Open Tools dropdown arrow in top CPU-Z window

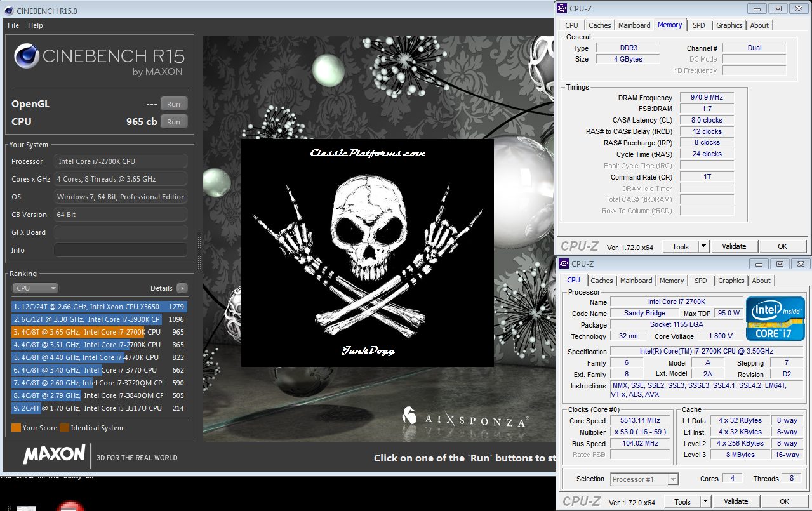pyautogui.click(x=703, y=246)
